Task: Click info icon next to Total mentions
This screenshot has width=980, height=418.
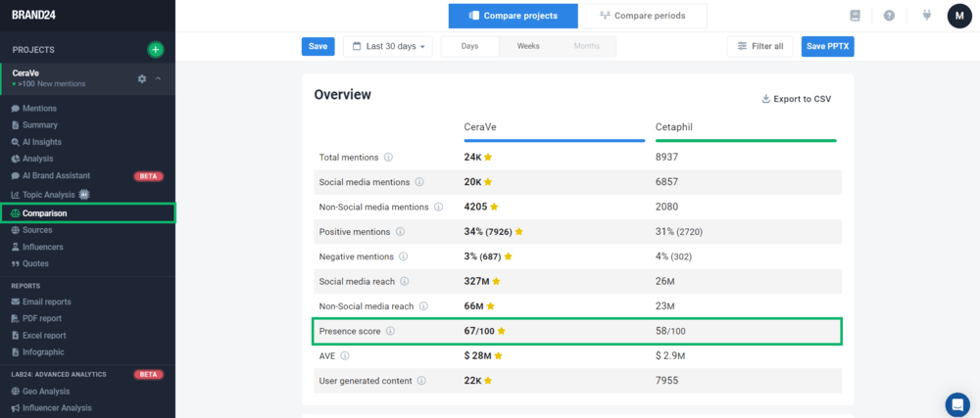Action: [x=388, y=158]
